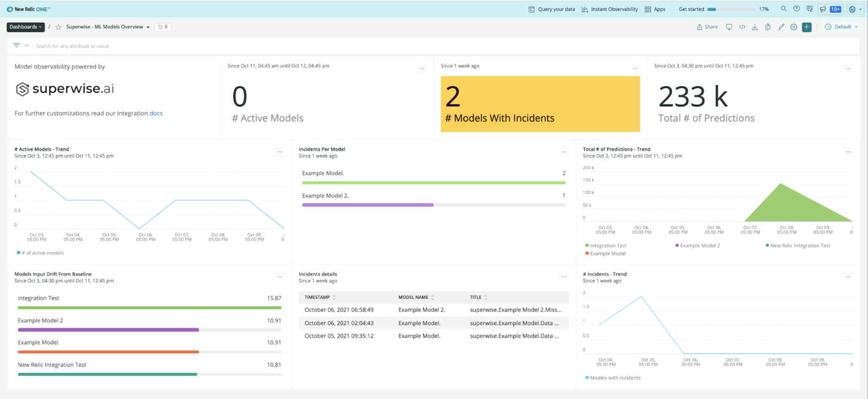Open the Default time picker dropdown
This screenshot has height=399, width=868.
point(841,27)
